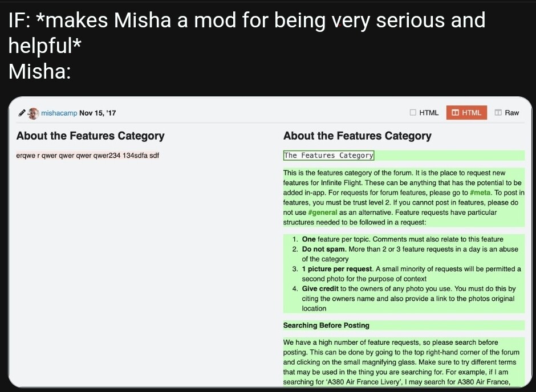Click the left "About the Features Category" heading
The height and width of the screenshot is (392, 536).
[x=90, y=136]
